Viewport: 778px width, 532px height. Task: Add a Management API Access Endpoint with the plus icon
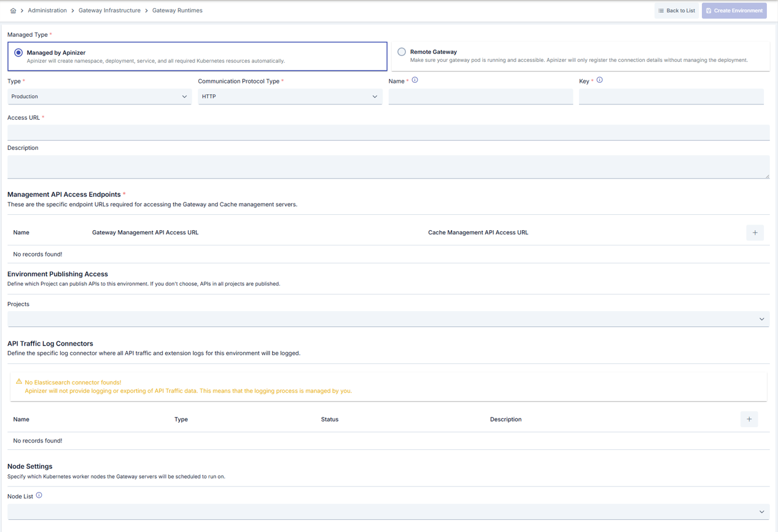tap(755, 233)
